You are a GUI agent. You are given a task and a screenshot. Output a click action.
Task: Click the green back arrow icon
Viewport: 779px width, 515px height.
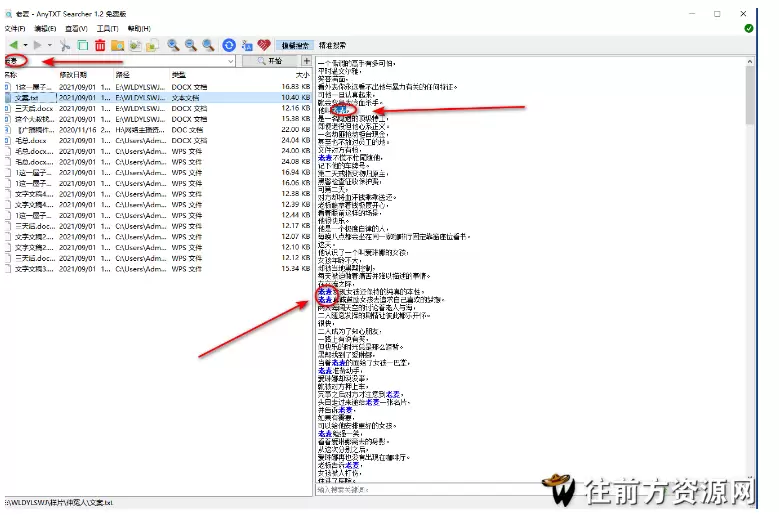(14, 45)
